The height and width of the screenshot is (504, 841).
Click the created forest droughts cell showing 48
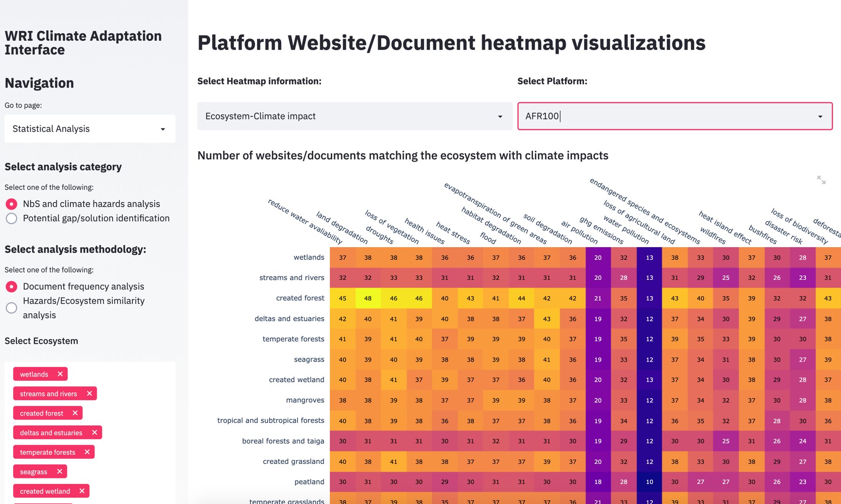pos(368,298)
